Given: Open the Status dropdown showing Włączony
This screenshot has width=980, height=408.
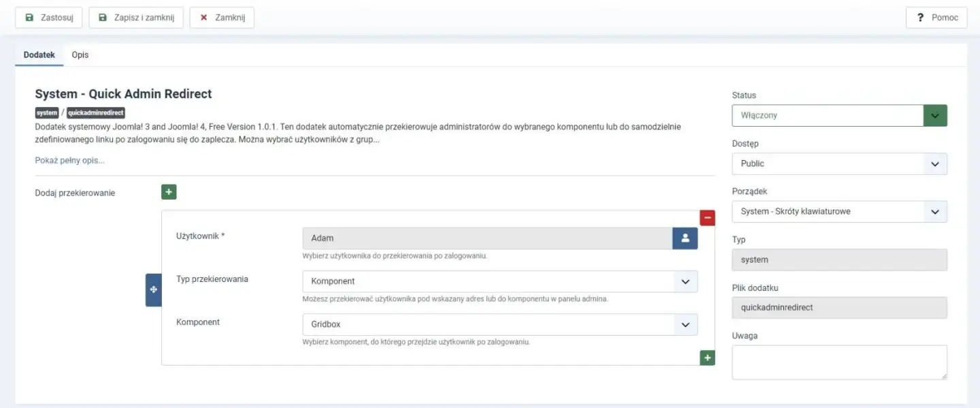Looking at the screenshot, I should click(x=839, y=116).
